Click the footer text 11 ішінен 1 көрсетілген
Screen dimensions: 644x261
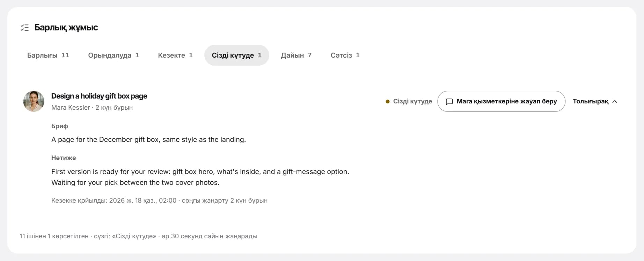click(x=54, y=236)
